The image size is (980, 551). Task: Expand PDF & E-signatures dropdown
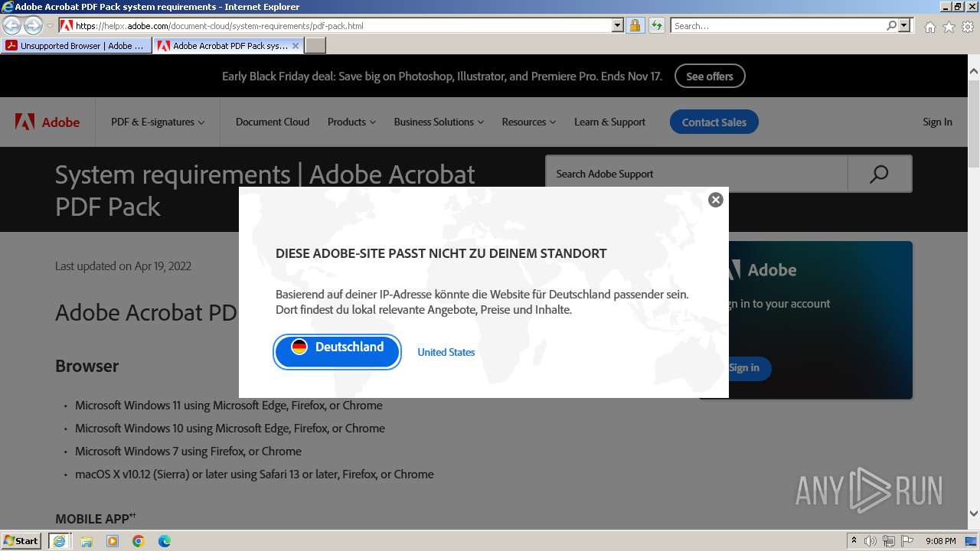158,122
